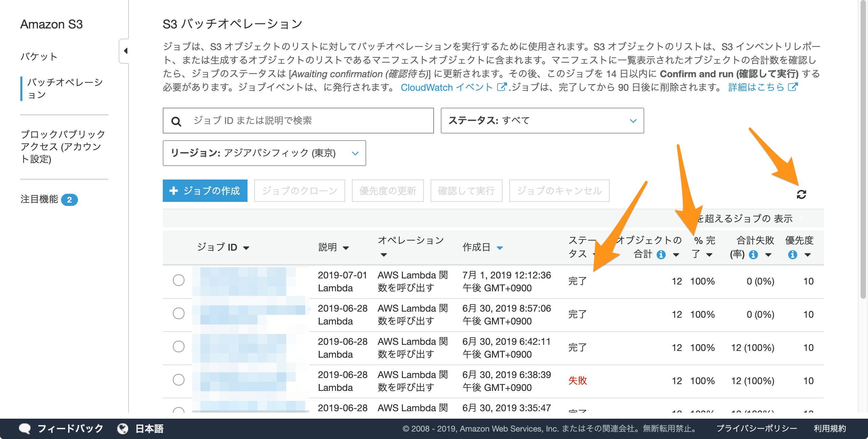
Task: Sort by % 完了 column arrow
Action: 709,255
